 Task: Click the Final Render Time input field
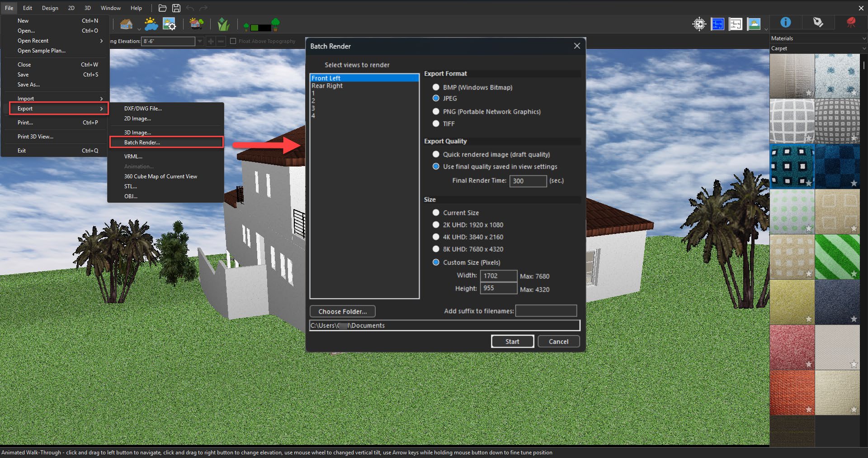(x=528, y=181)
